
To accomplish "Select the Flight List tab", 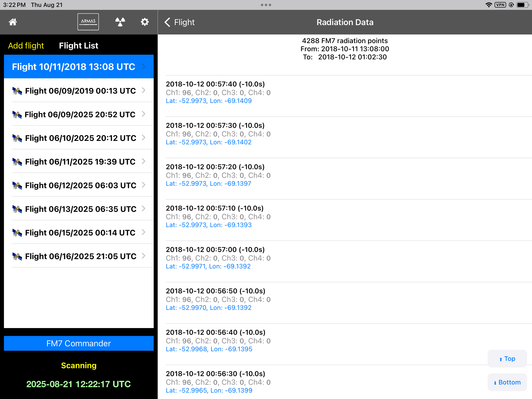I will [x=79, y=46].
